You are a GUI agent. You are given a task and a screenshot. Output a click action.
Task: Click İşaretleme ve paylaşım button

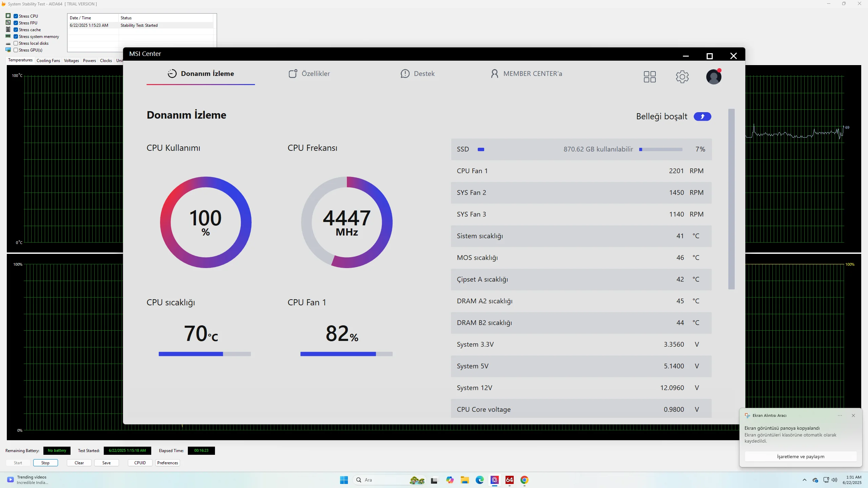801,456
